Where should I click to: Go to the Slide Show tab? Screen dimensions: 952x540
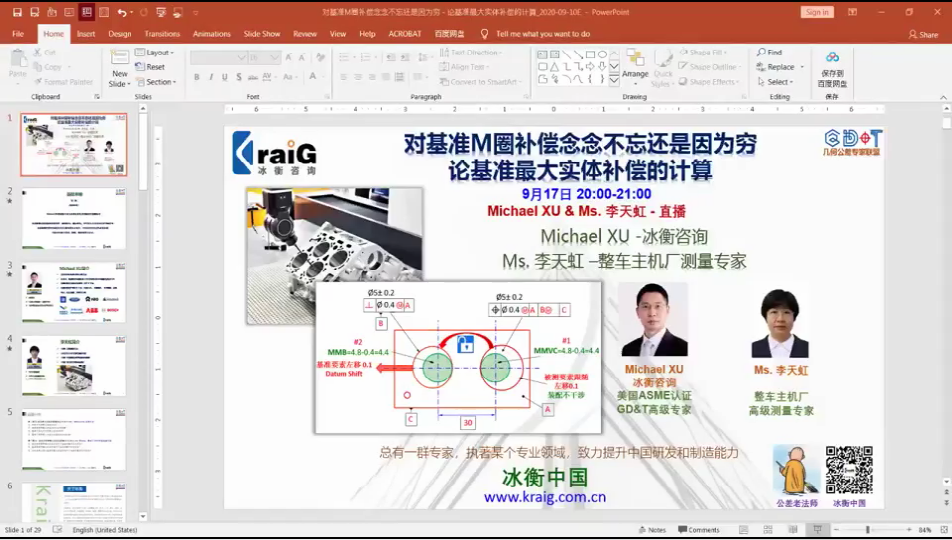[x=262, y=34]
